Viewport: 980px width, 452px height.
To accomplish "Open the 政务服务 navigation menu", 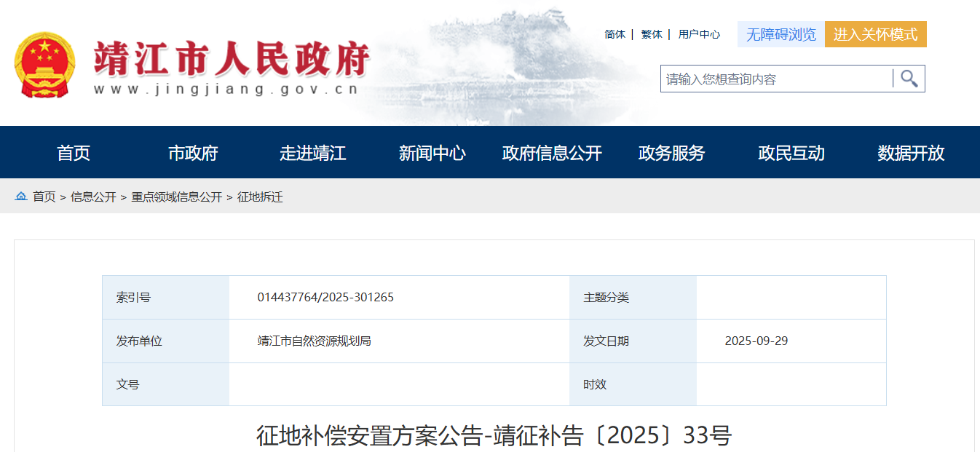I will (671, 153).
